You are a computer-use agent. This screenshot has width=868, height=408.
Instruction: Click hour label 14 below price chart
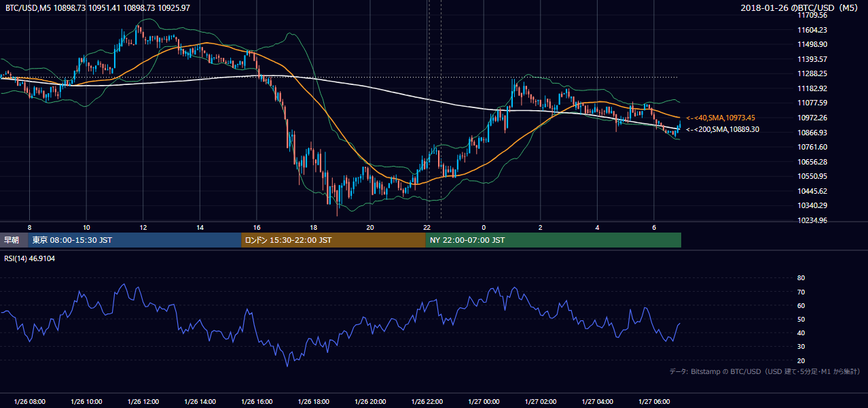click(200, 226)
